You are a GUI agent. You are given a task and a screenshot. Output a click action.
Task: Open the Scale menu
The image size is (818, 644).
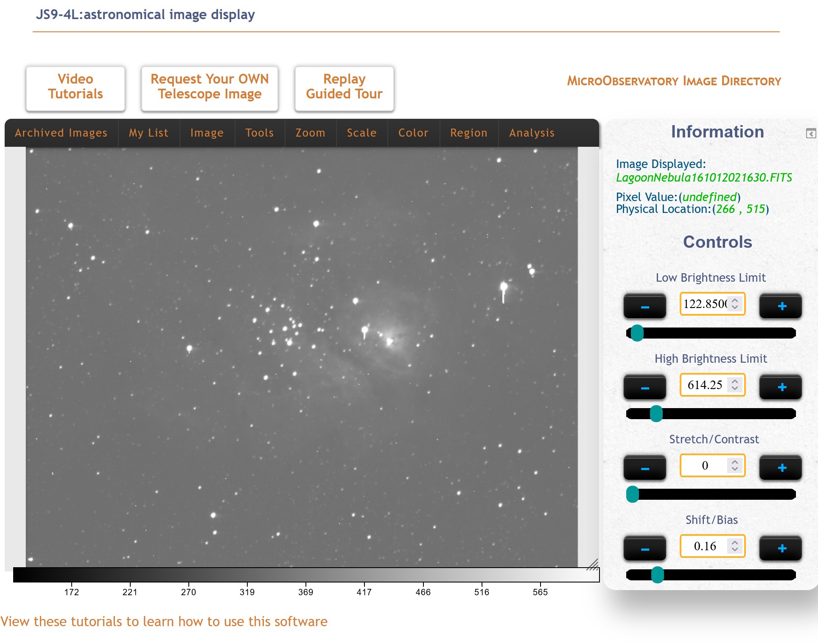(x=361, y=133)
